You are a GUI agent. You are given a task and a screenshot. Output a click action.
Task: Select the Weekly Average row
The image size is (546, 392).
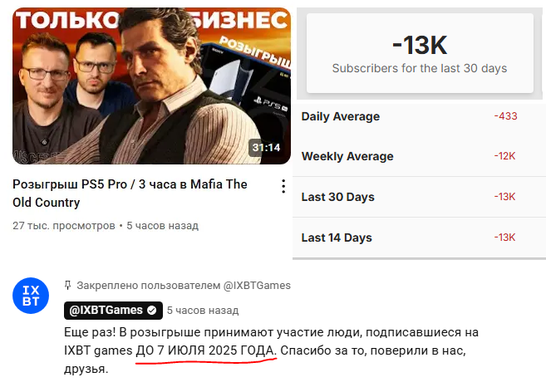[x=419, y=156]
